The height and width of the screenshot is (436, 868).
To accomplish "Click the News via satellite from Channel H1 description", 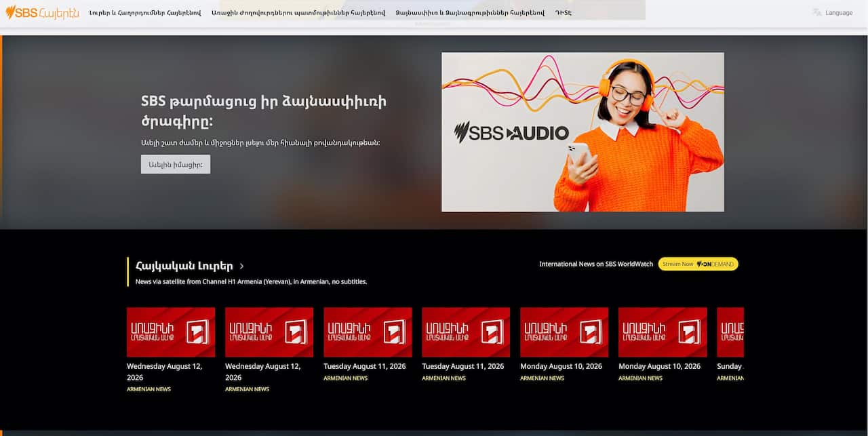I will (x=252, y=281).
